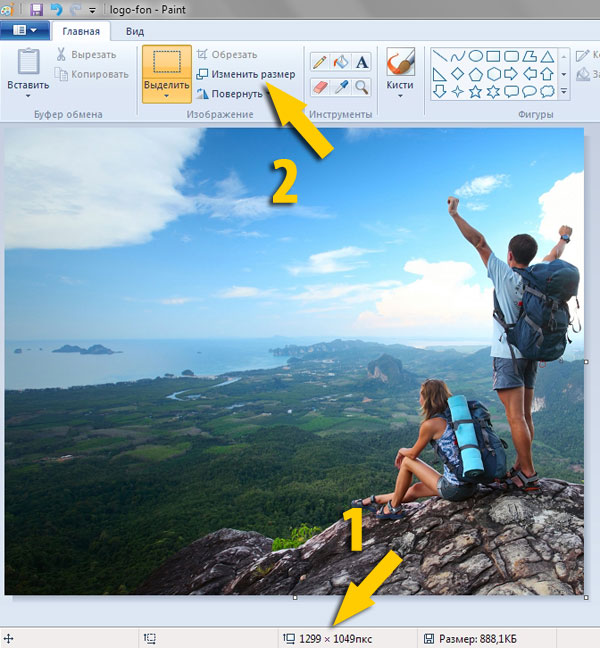Choose the oval shape in Фигуры gallery
The width and height of the screenshot is (600, 648).
[x=476, y=56]
